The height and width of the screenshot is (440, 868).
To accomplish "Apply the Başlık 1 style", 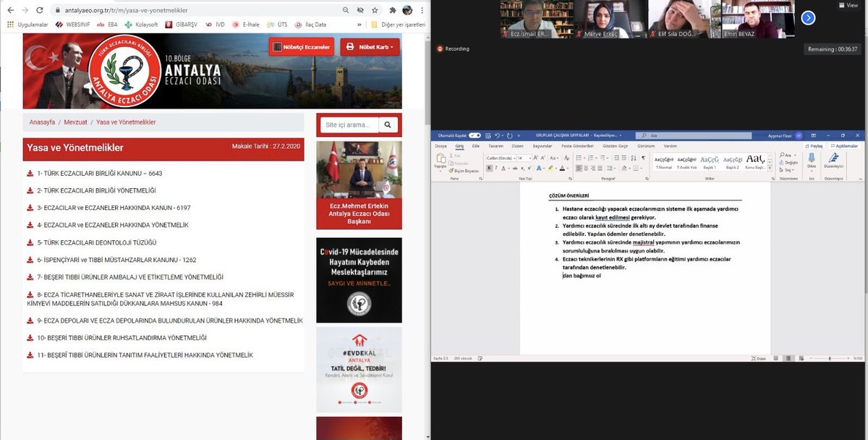I will pyautogui.click(x=710, y=163).
